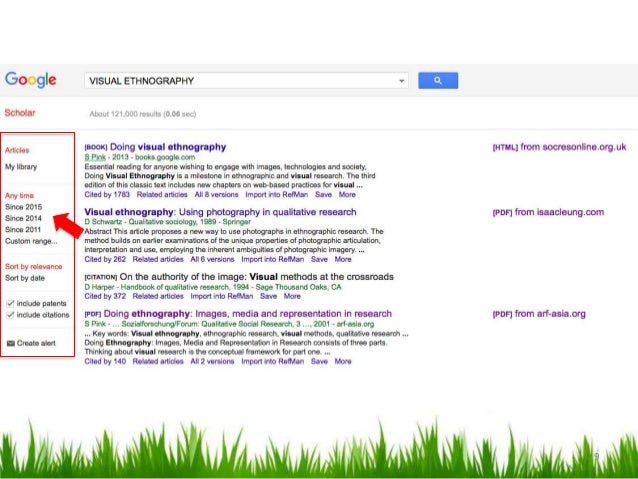The height and width of the screenshot is (479, 638).
Task: Click the On the authority of the image title
Action: pyautogui.click(x=257, y=277)
